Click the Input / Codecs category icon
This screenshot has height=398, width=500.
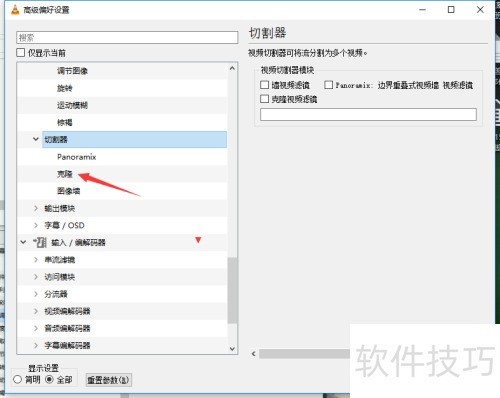click(x=40, y=242)
